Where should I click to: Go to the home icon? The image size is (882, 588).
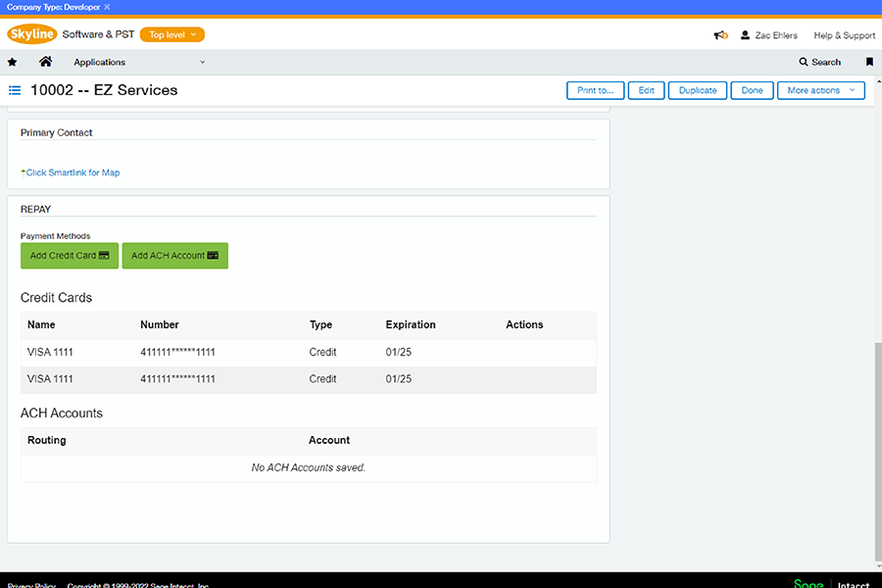(45, 62)
